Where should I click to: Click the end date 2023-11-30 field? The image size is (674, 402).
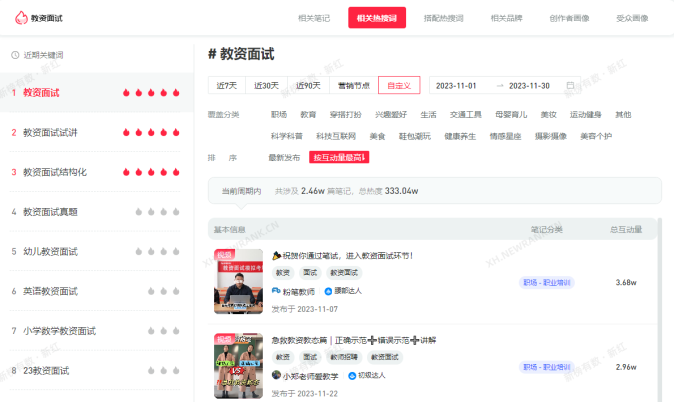529,86
